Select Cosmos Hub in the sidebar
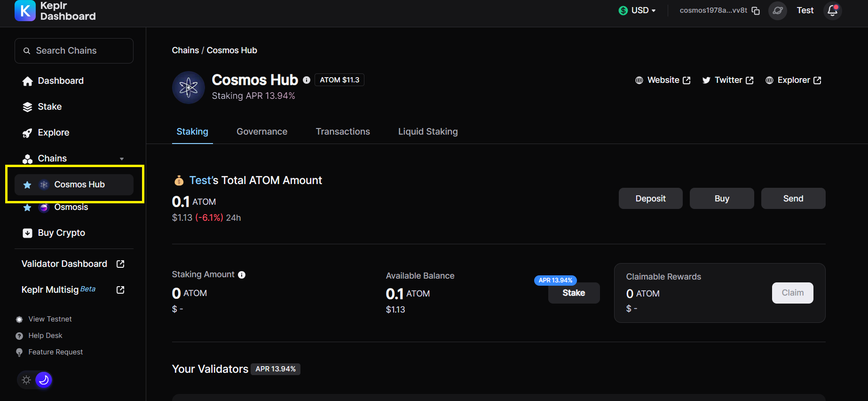Image resolution: width=868 pixels, height=401 pixels. point(74,184)
